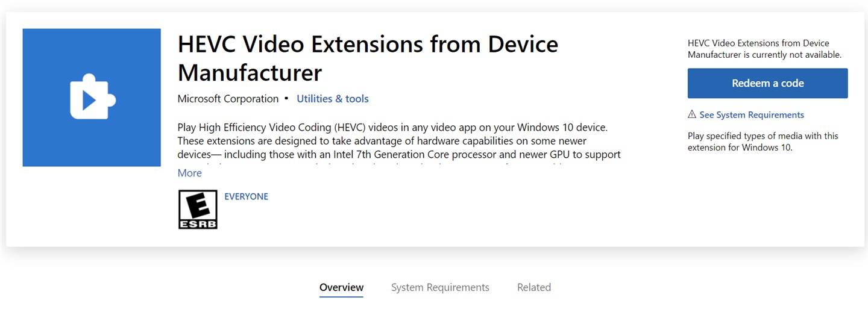Click the 'Play specified types of media' text
Screen dimensions: 868x318
point(763,142)
